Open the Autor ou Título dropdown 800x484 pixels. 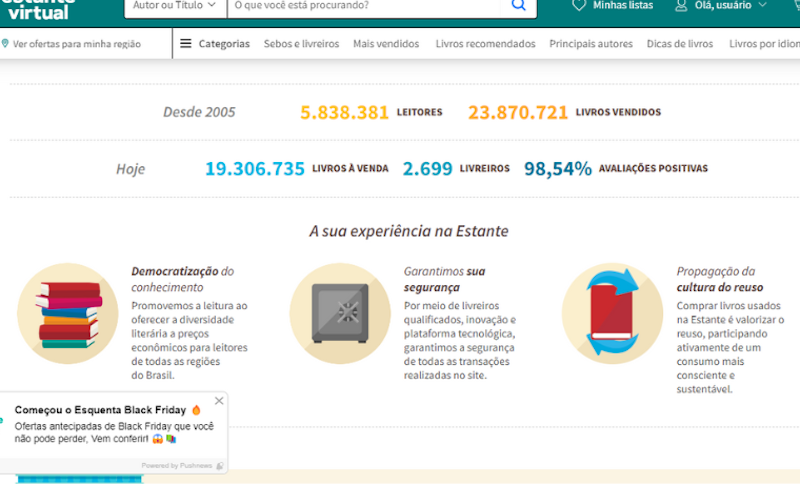point(175,8)
